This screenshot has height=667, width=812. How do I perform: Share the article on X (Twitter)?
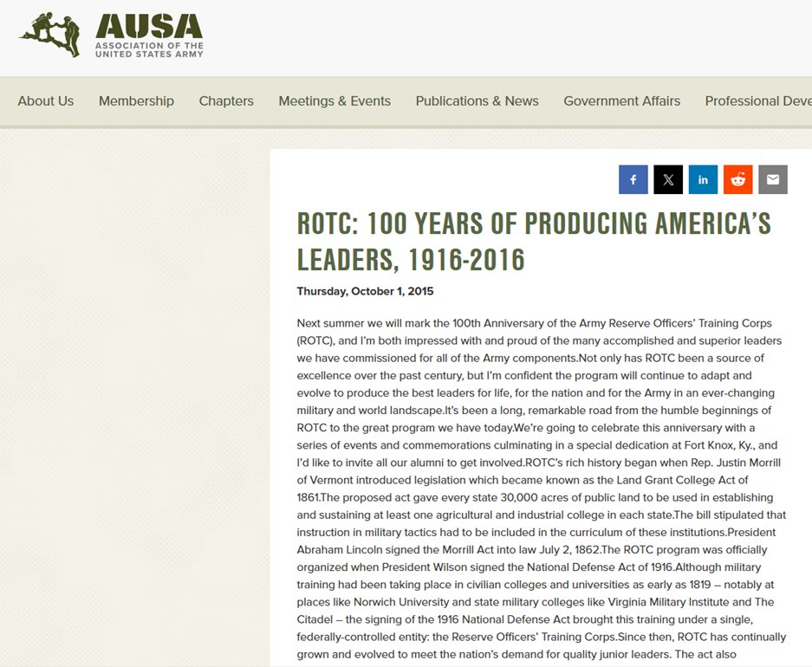coord(668,179)
